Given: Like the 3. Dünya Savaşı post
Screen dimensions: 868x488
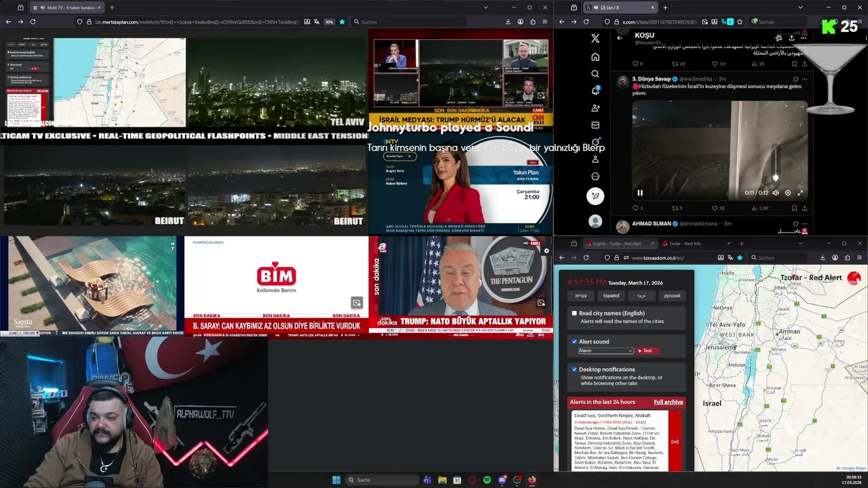Looking at the screenshot, I should pyautogui.click(x=715, y=208).
